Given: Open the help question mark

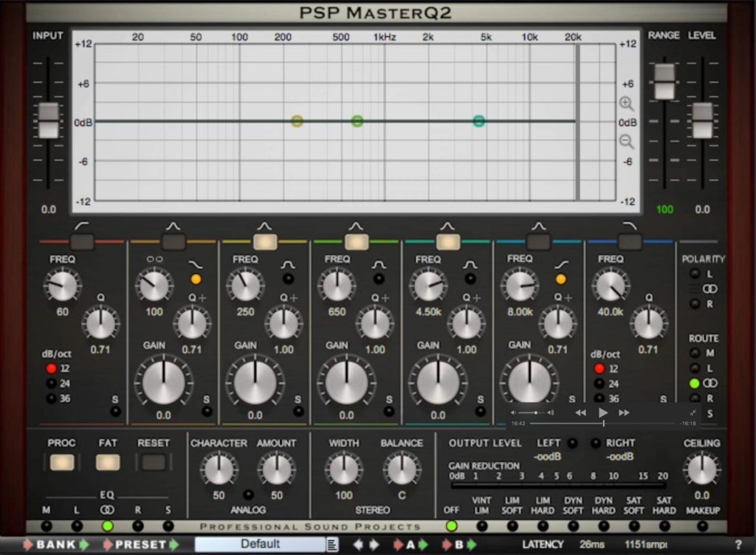Looking at the screenshot, I should [x=738, y=545].
